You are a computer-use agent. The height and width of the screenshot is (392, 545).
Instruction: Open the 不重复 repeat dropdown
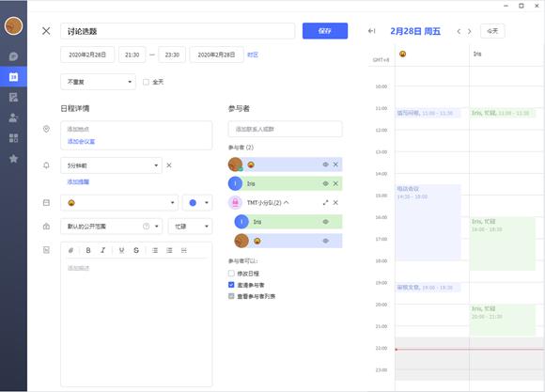[98, 82]
